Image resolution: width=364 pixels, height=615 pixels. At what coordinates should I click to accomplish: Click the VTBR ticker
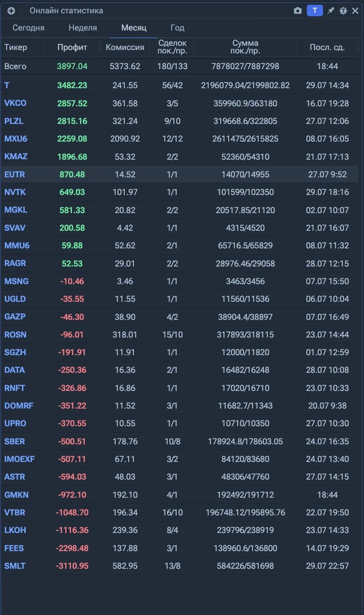15,512
